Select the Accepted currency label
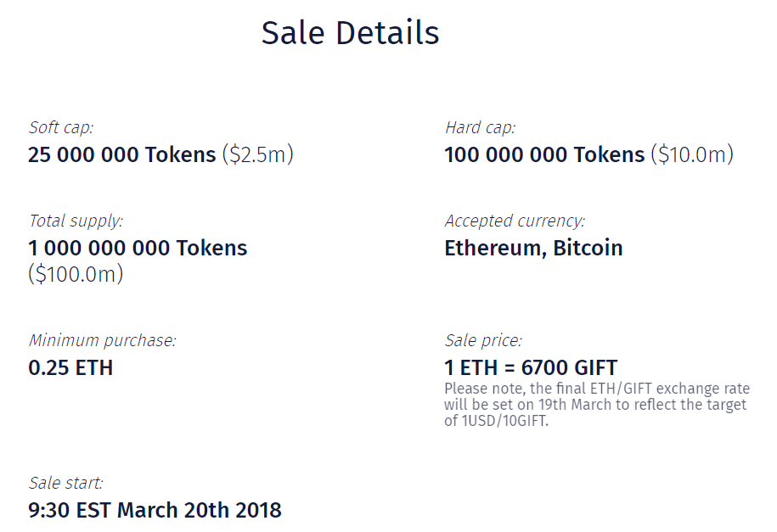 pos(515,221)
